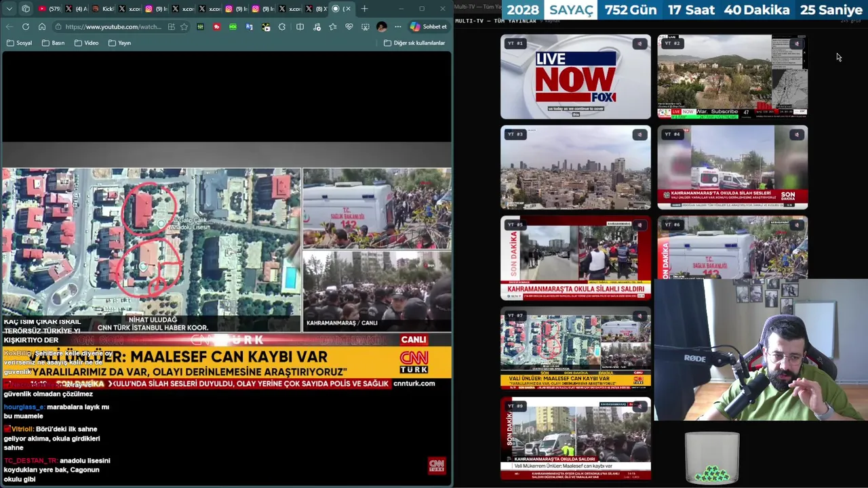
Task: Select the YT #4 ambulance stream tile
Action: click(x=732, y=167)
